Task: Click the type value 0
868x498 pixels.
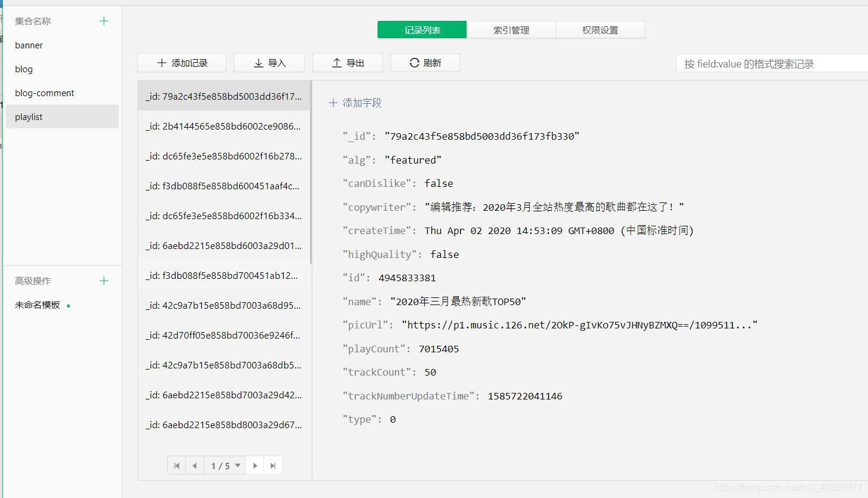Action: pos(392,419)
